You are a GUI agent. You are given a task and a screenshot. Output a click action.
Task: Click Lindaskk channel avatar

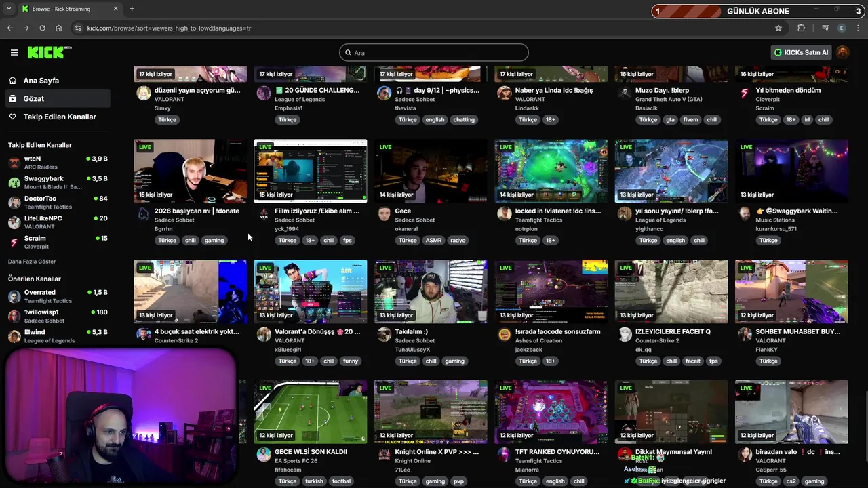click(504, 93)
